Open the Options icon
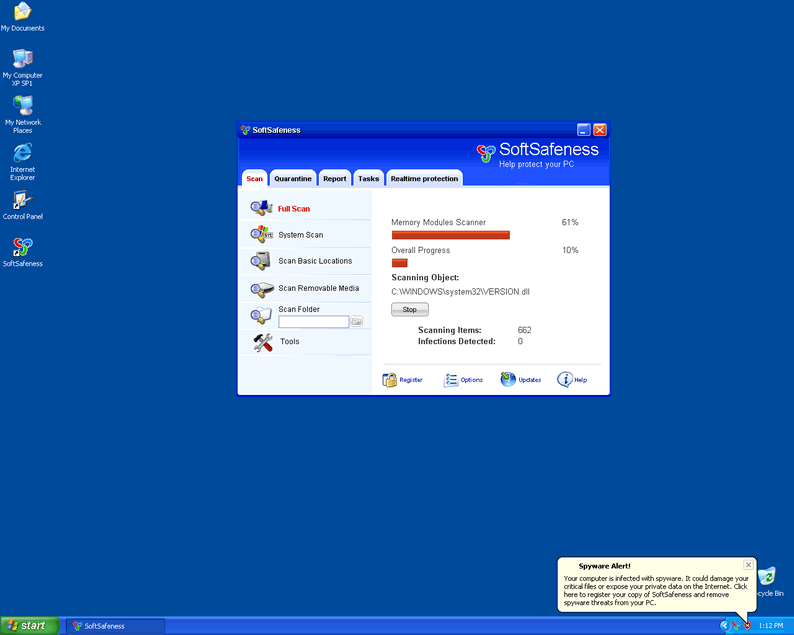The image size is (794, 635). point(451,380)
